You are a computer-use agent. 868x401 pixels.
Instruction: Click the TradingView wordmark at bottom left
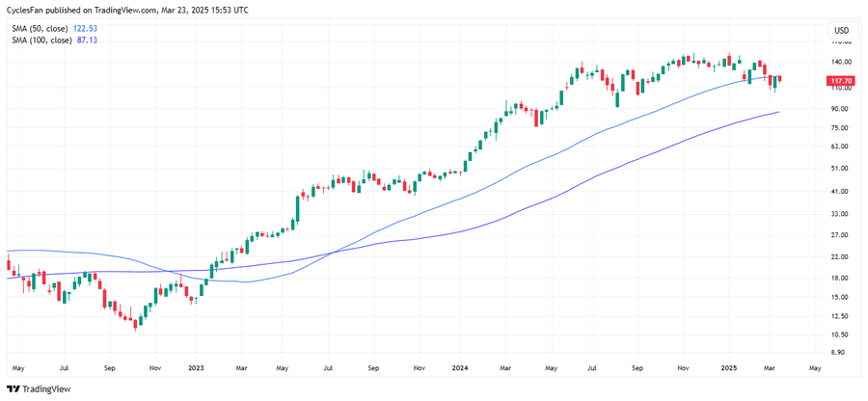(x=46, y=389)
